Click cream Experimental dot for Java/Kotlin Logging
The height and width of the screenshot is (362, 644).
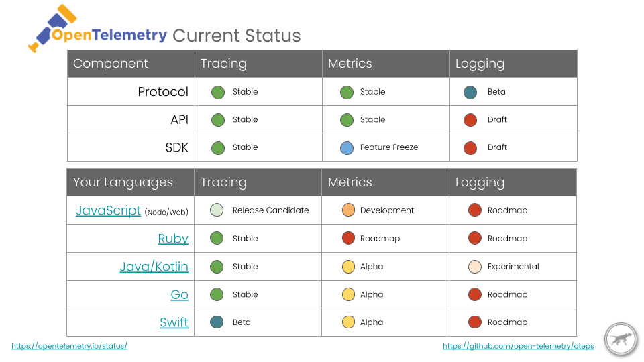[x=475, y=267]
